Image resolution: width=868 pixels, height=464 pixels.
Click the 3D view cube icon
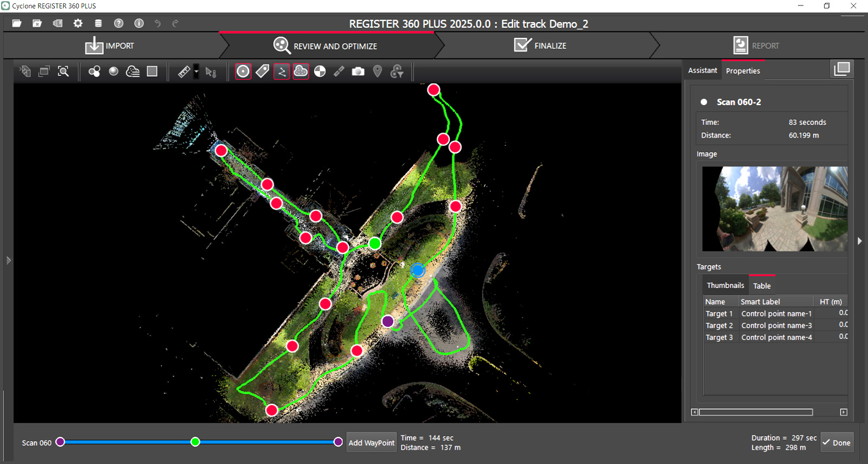25,71
